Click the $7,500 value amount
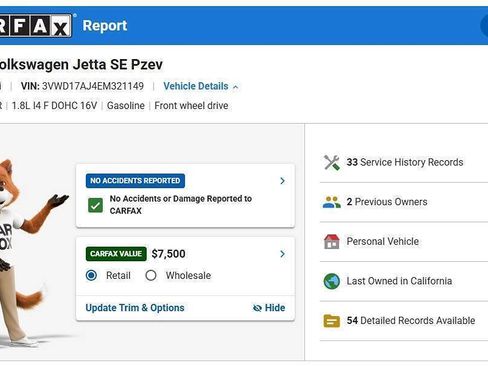Viewport: 488px width, 366px height. coord(168,254)
